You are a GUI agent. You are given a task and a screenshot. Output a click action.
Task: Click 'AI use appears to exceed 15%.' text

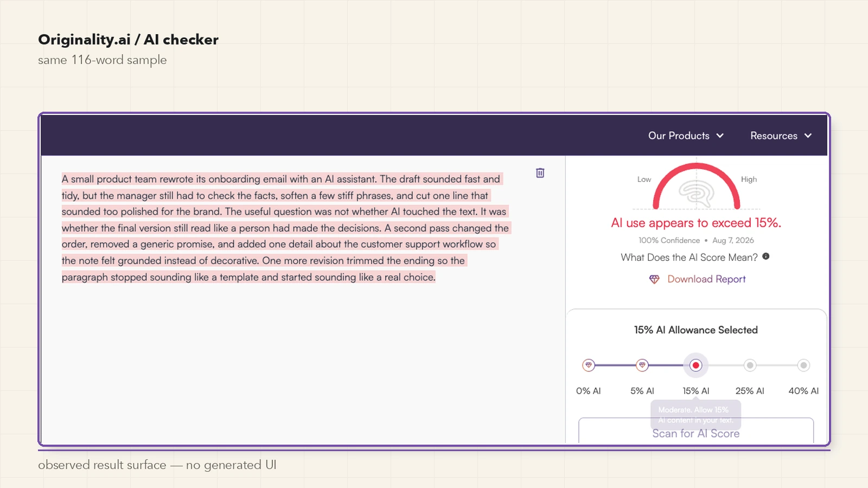696,223
